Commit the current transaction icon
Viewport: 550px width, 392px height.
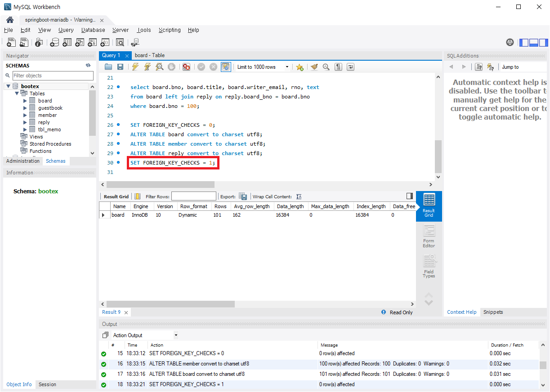pyautogui.click(x=201, y=67)
